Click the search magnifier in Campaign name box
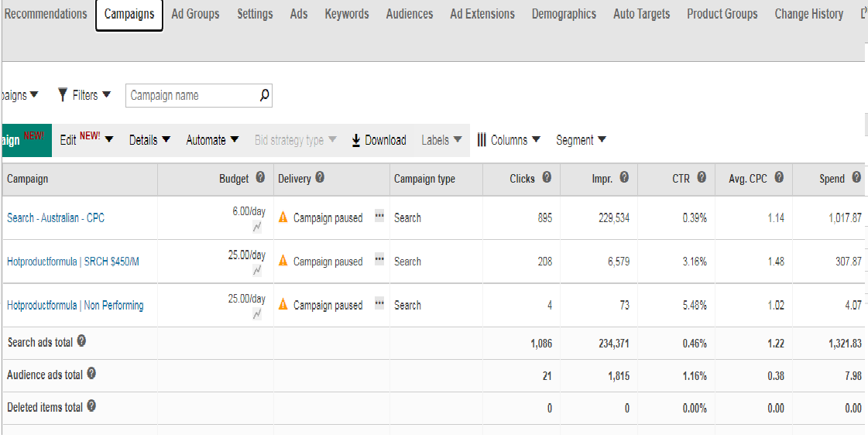Image resolution: width=868 pixels, height=438 pixels. click(264, 95)
